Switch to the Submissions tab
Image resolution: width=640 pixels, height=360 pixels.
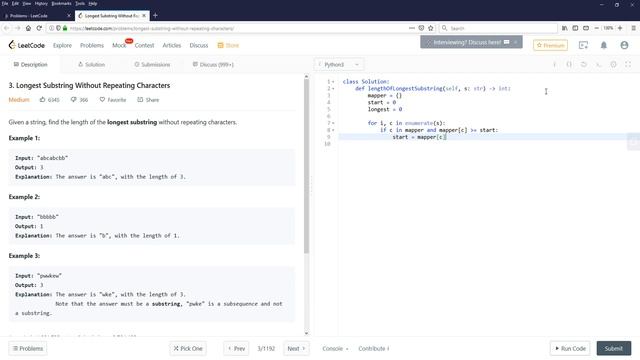152,64
